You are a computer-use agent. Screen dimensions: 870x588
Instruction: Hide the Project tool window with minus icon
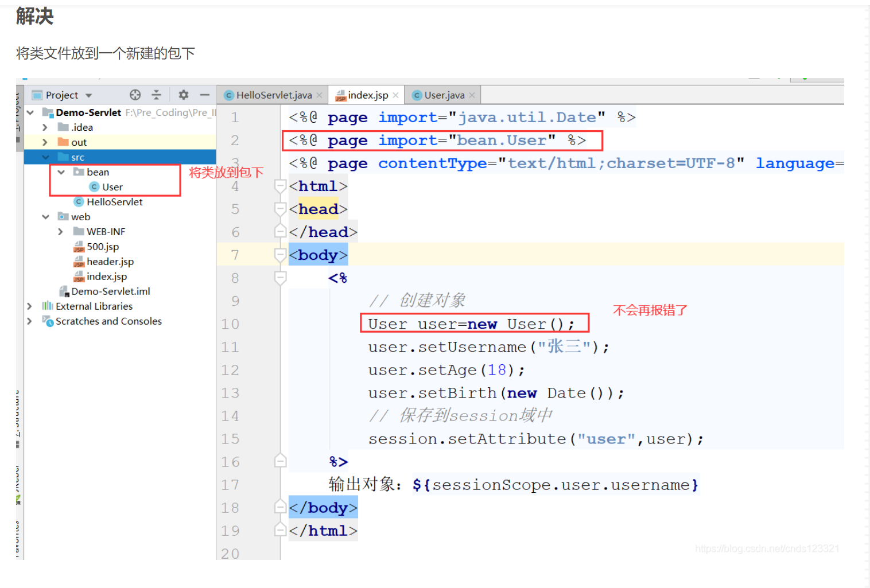[204, 95]
